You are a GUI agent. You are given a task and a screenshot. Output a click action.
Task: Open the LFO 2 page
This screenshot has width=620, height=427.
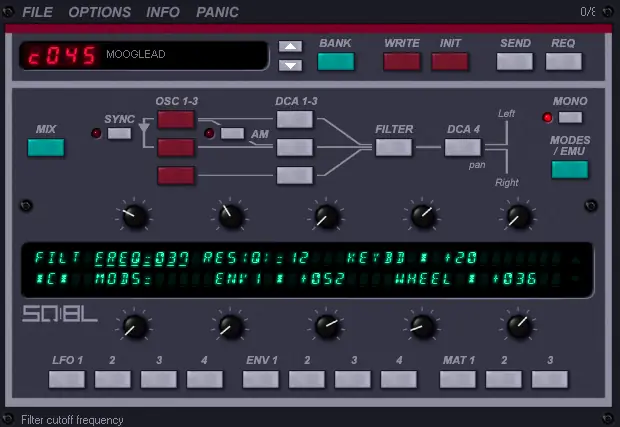click(113, 380)
